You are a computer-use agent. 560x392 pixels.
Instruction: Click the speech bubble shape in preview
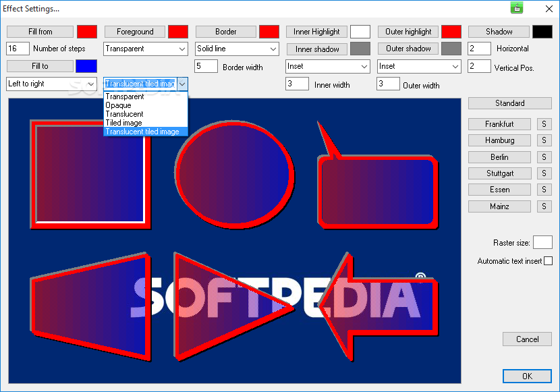pyautogui.click(x=377, y=193)
